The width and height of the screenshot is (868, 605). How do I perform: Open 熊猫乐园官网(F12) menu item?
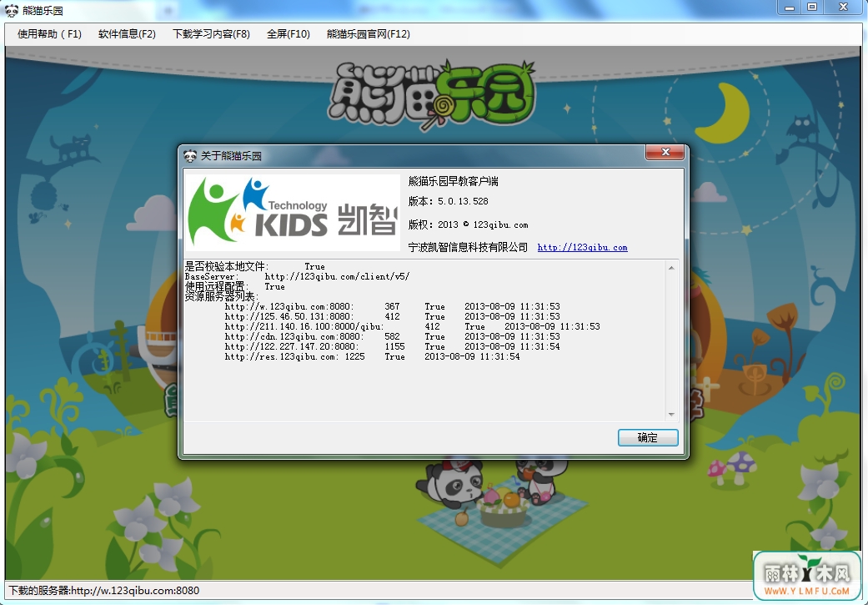(x=368, y=33)
